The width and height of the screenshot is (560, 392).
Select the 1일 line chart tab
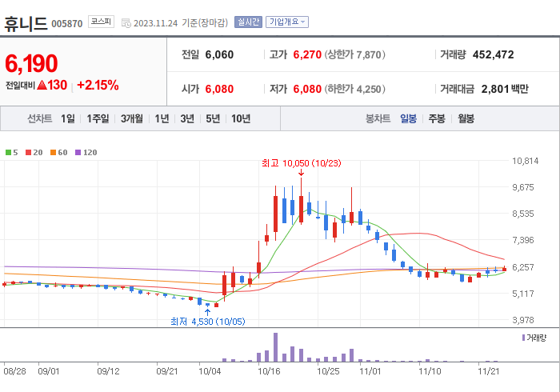68,118
